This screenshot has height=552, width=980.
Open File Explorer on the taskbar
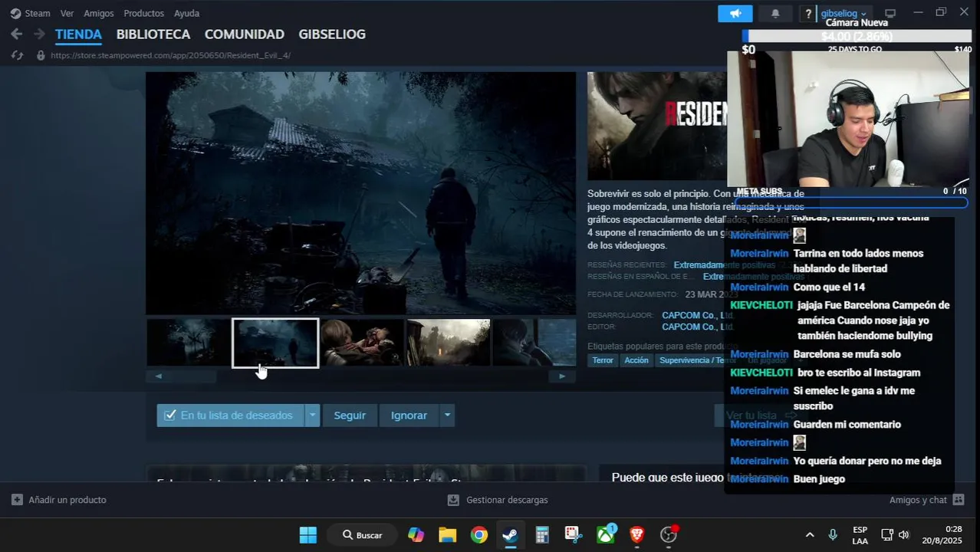(448, 535)
